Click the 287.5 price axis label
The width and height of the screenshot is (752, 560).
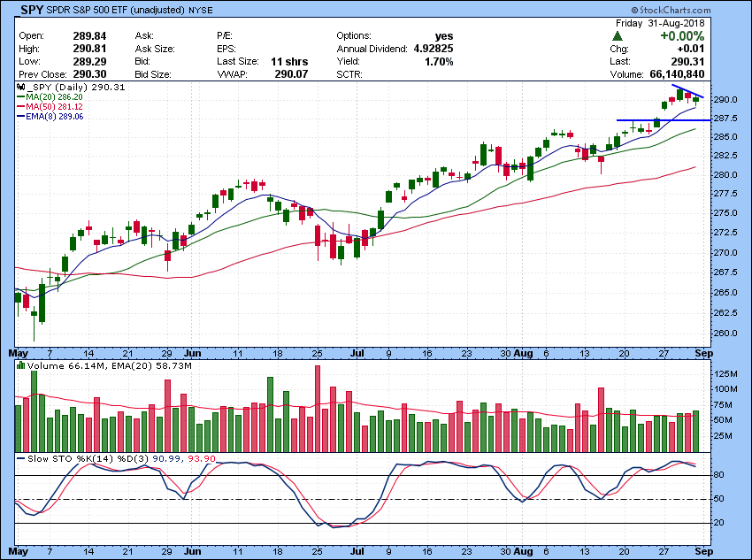tap(725, 118)
